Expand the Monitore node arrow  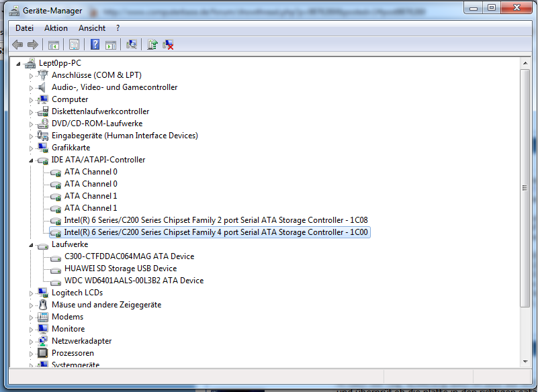(31, 330)
